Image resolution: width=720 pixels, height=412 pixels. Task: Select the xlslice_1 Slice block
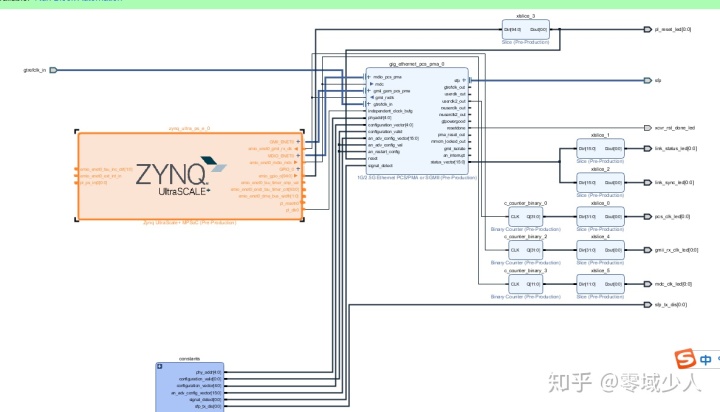click(600, 148)
